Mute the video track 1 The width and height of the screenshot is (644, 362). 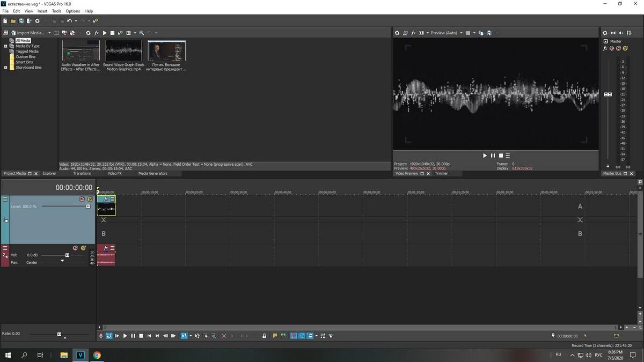82,199
